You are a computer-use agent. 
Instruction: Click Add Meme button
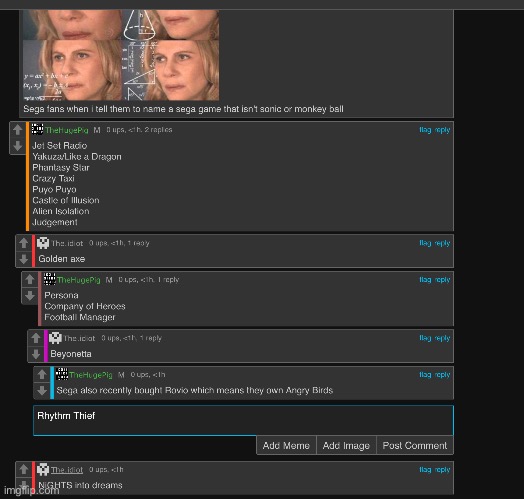286,445
